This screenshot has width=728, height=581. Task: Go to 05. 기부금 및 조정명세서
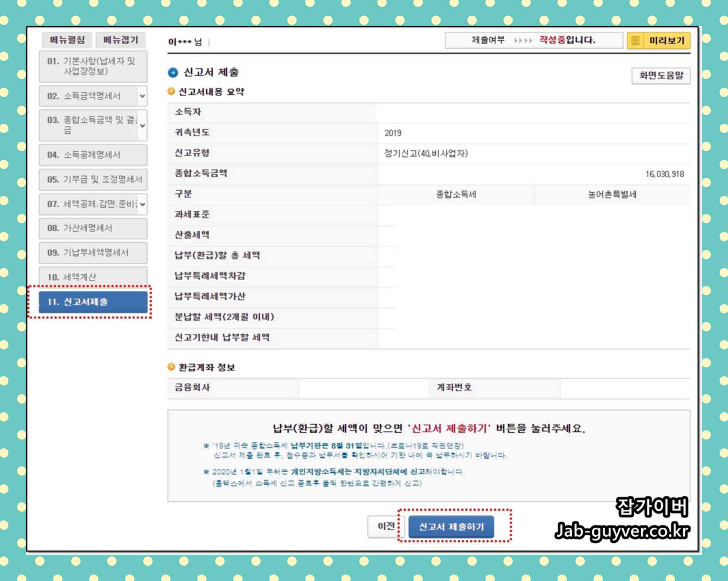point(93,180)
